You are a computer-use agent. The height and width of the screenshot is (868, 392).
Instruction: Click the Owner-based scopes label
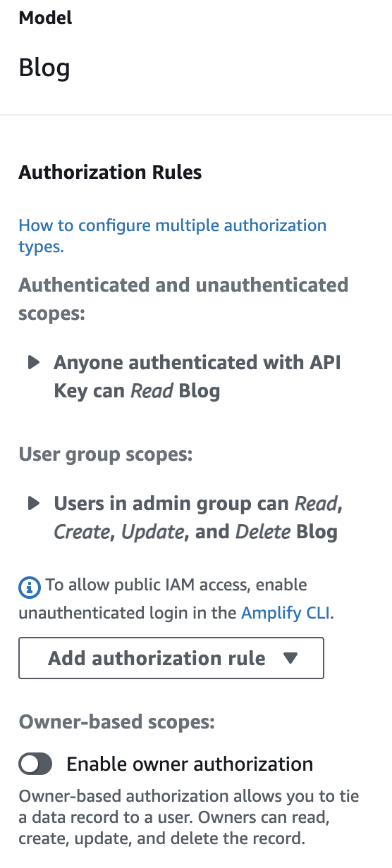pyautogui.click(x=116, y=722)
